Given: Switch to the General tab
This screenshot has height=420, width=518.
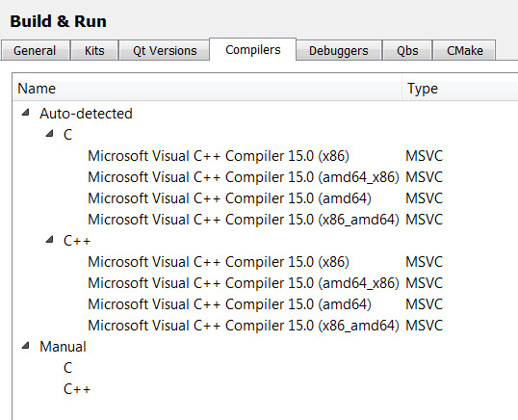Looking at the screenshot, I should [35, 50].
